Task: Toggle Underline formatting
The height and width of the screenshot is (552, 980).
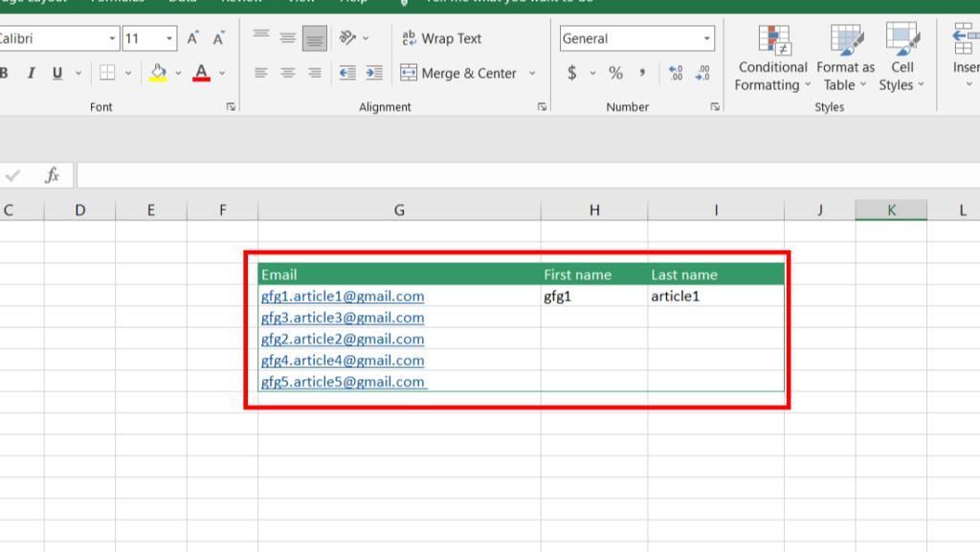Action: pyautogui.click(x=56, y=73)
